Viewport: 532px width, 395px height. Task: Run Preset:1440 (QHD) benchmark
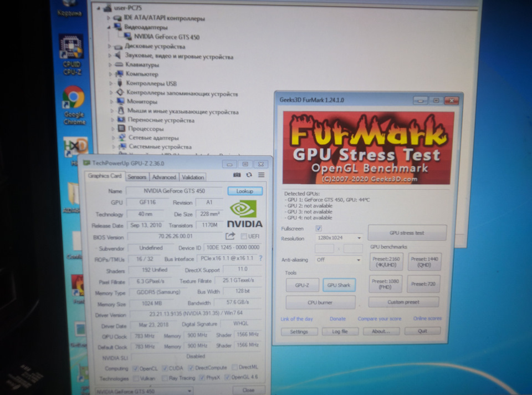pyautogui.click(x=424, y=261)
